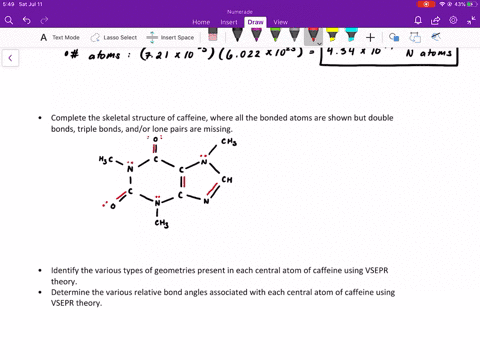Open settings gear icon

453,20
